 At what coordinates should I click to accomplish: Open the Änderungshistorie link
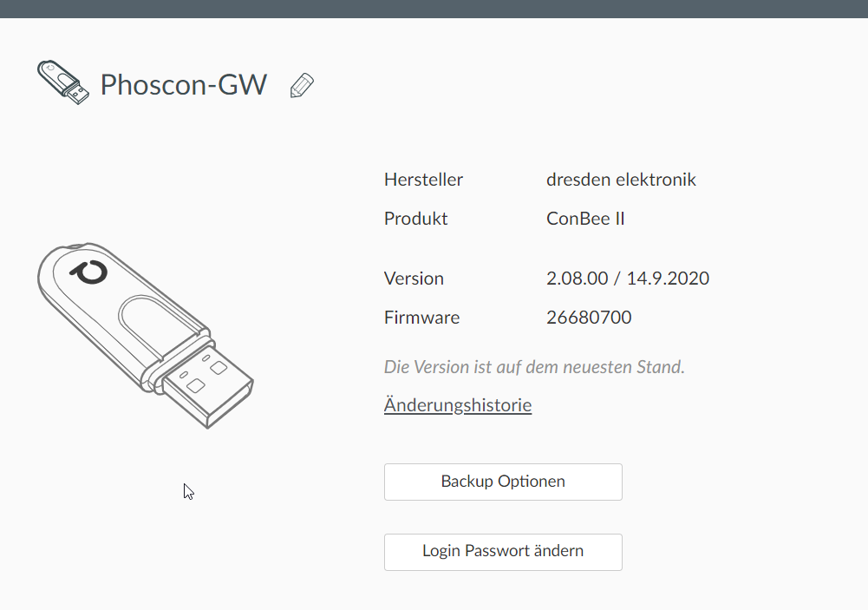click(458, 405)
